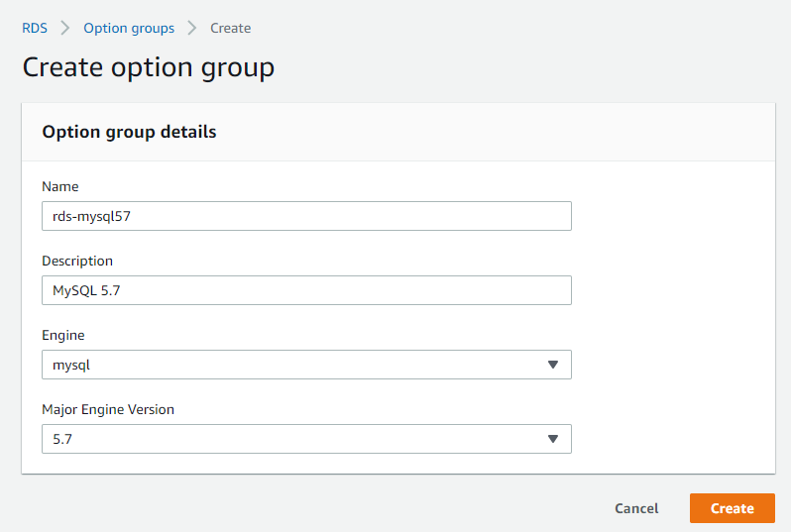Click the orange Create button
The width and height of the screenshot is (791, 532).
(x=733, y=508)
